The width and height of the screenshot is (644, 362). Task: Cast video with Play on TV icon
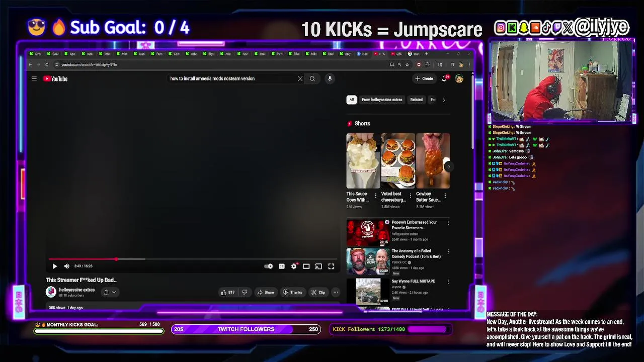(x=318, y=266)
